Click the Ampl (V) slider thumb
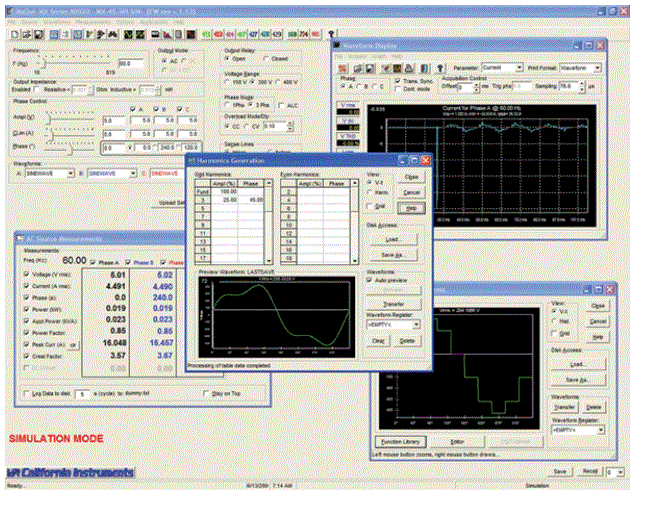The width and height of the screenshot is (648, 506). point(48,119)
